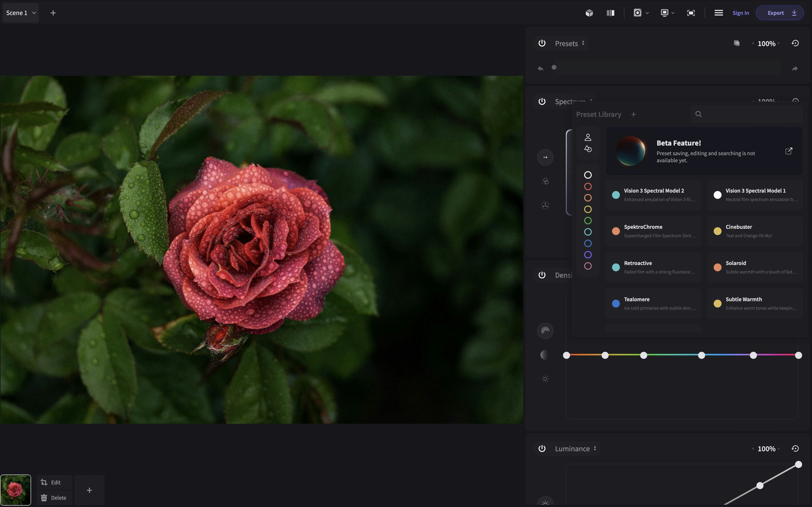
Task: Select the green color filter circle
Action: [x=587, y=221]
